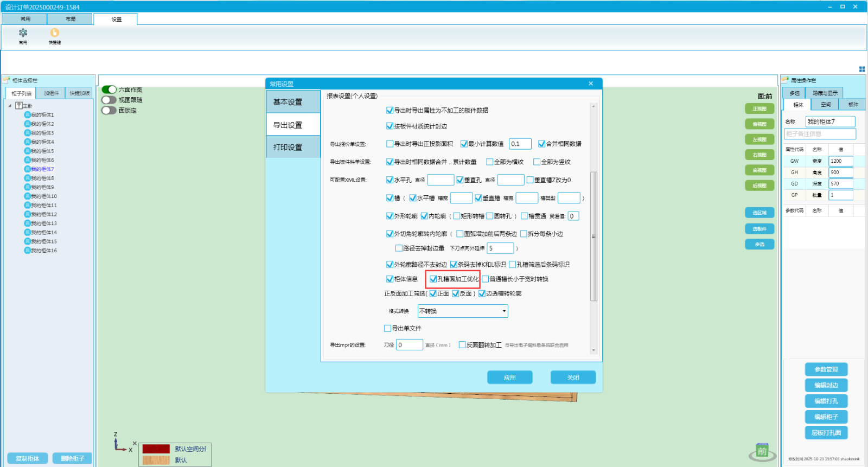868x467 pixels.
Task: Check 导出时导出正投影面积 checkbox
Action: 390,144
